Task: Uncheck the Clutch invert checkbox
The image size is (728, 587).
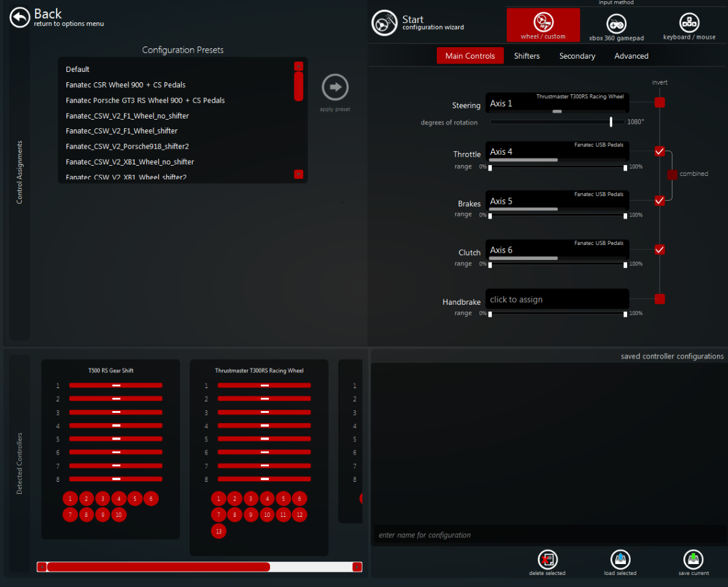Action: click(x=660, y=249)
